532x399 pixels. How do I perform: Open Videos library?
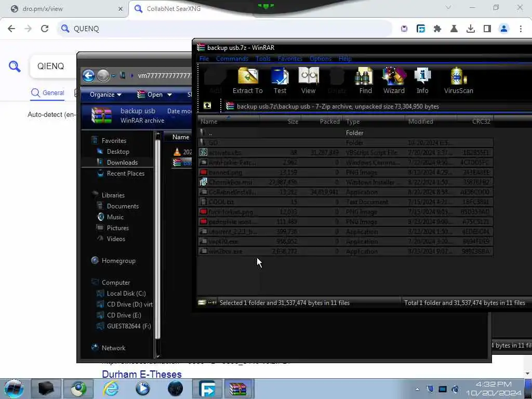[111, 239]
